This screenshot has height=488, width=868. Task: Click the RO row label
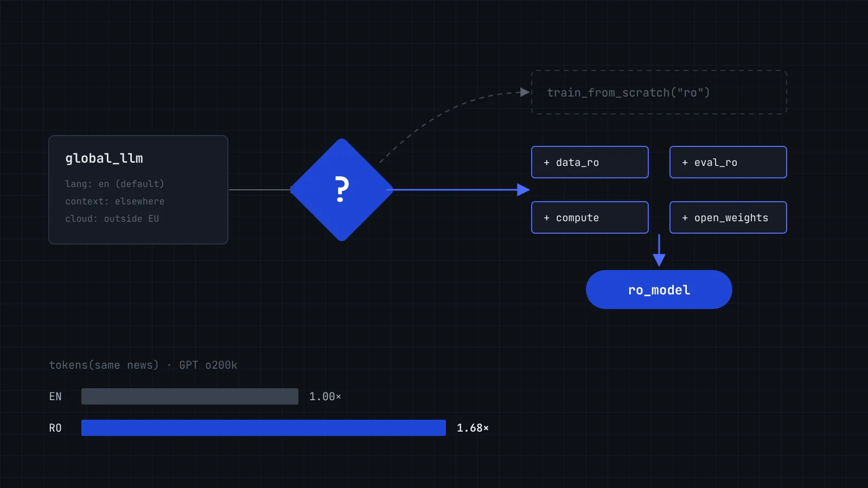(55, 428)
